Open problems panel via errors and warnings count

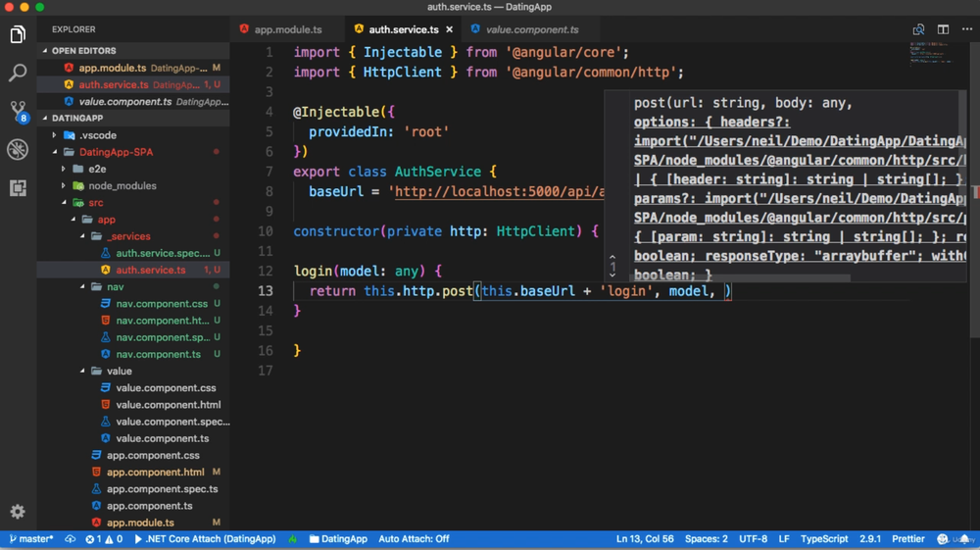(104, 539)
